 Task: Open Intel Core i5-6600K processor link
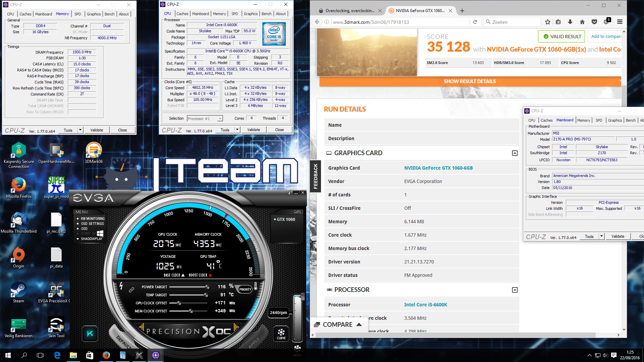425,305
